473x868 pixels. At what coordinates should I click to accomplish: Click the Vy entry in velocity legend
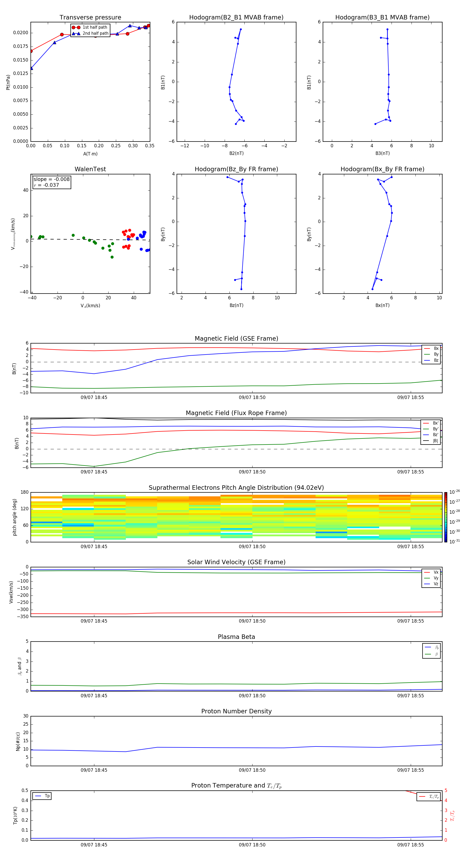[x=431, y=578]
